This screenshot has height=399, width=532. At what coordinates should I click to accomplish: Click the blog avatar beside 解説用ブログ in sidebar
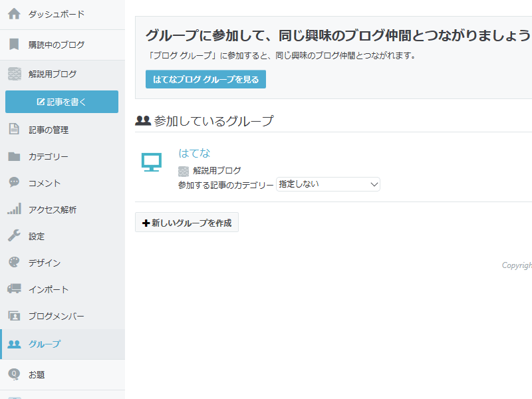(x=14, y=74)
